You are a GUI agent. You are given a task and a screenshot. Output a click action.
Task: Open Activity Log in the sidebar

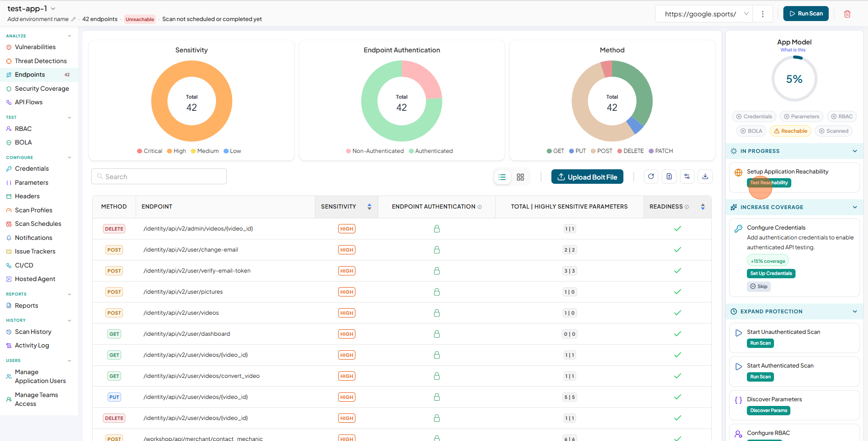point(32,346)
